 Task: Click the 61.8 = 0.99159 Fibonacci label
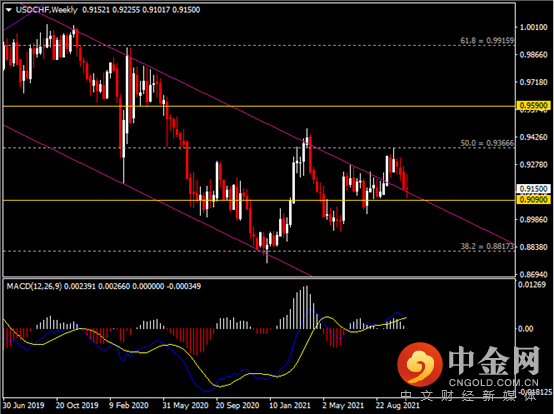tap(487, 41)
